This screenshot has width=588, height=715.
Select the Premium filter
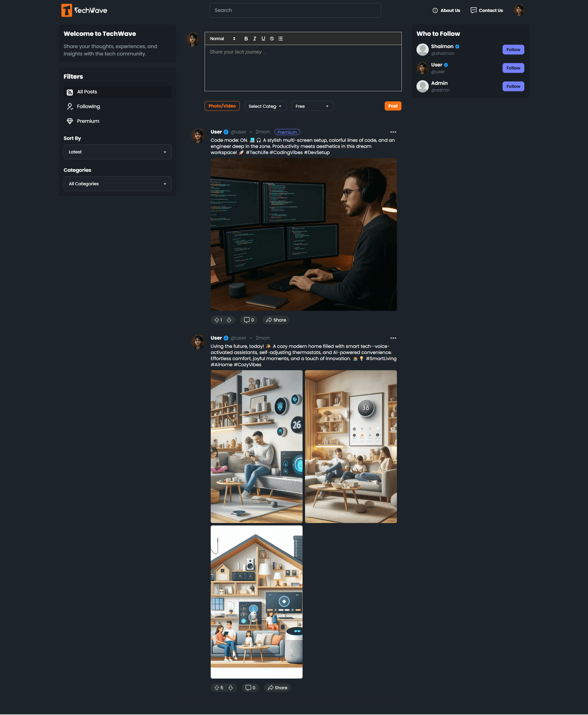[x=88, y=121]
